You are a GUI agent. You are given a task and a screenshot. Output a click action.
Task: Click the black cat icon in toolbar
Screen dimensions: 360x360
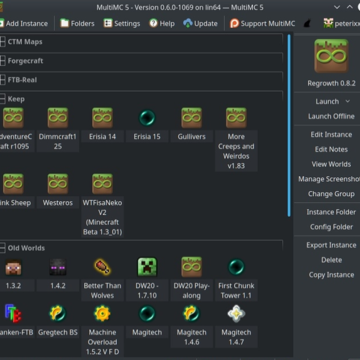(307, 24)
